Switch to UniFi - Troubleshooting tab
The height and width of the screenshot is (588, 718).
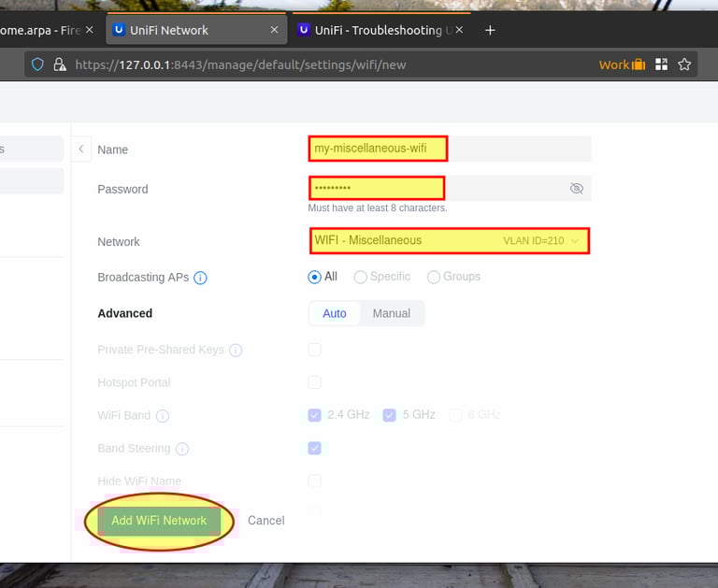(381, 30)
